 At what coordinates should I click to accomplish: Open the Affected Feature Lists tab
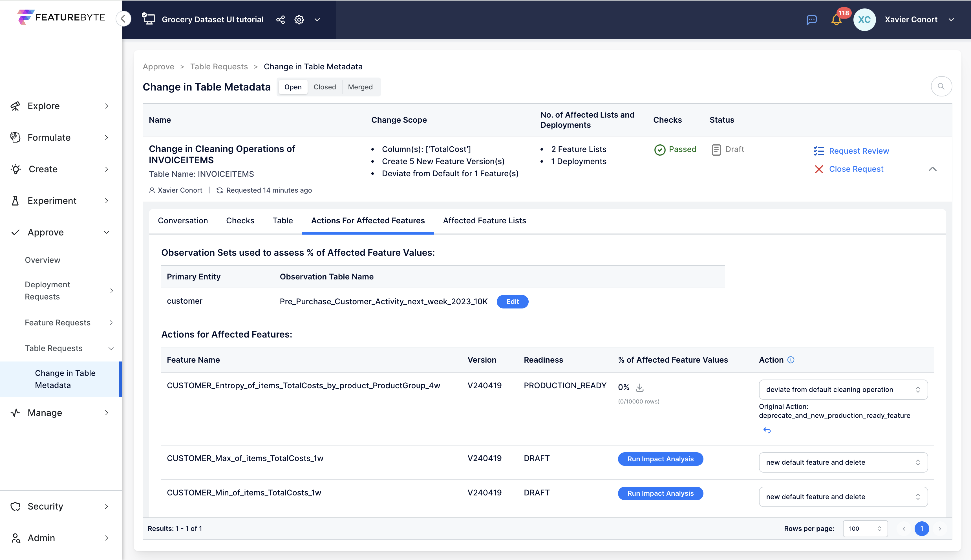(x=484, y=221)
